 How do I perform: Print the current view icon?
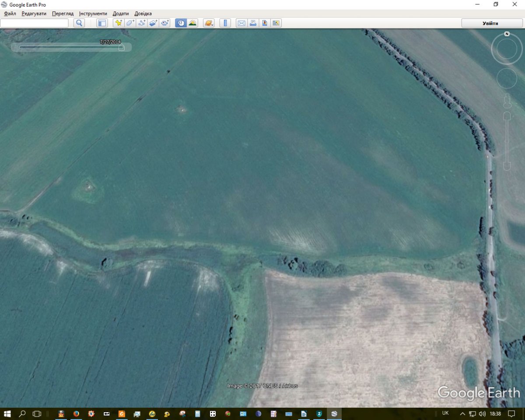[x=253, y=23]
